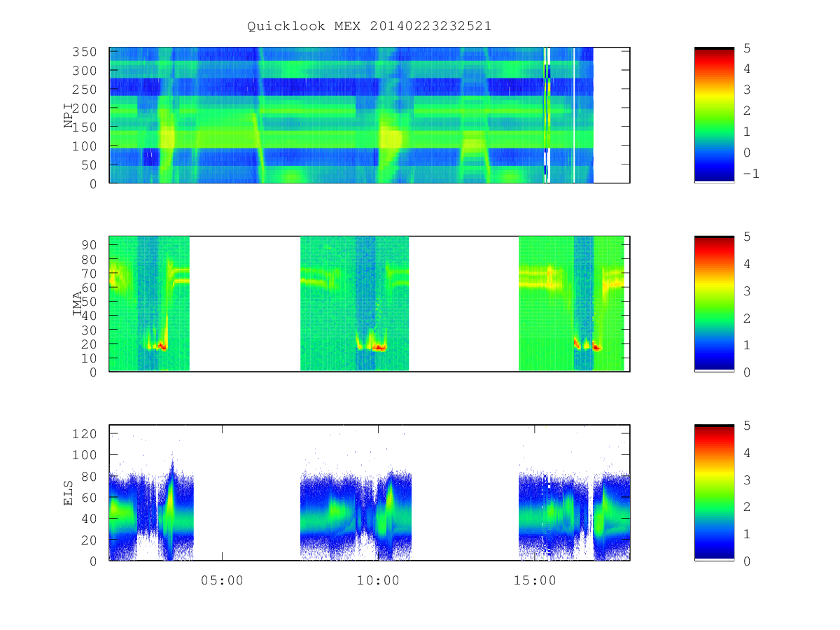Click the IMA panel colorbar

tap(714, 304)
